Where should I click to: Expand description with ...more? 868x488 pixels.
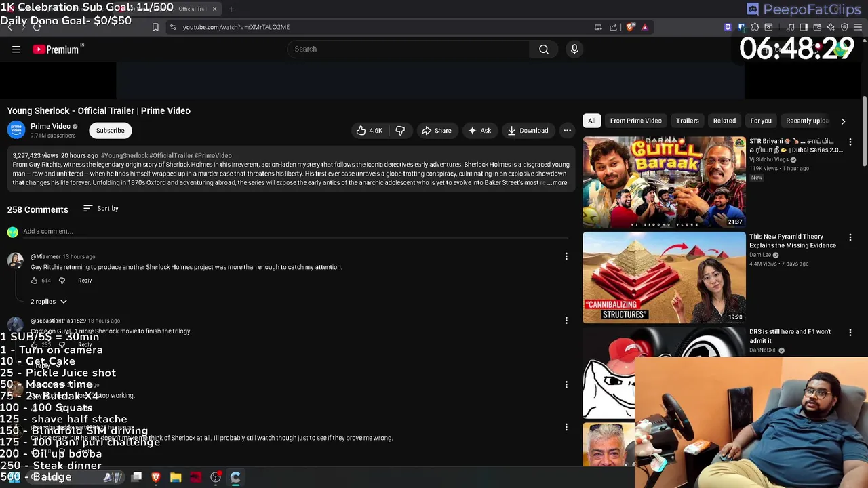point(557,183)
